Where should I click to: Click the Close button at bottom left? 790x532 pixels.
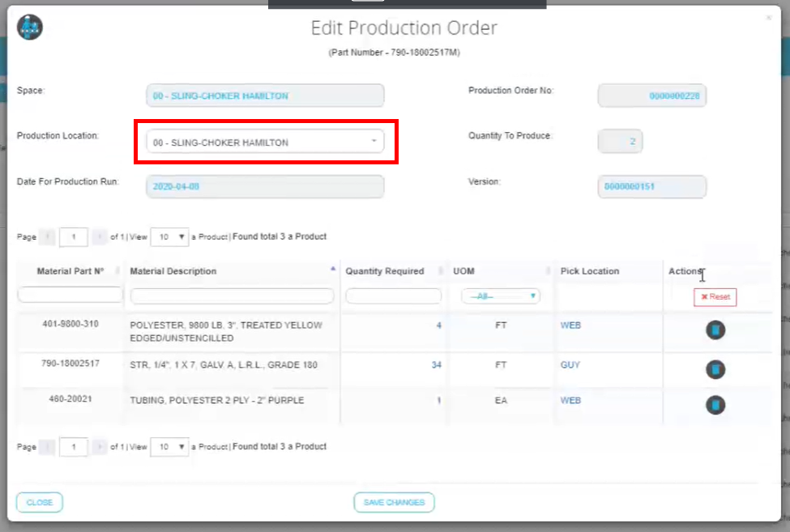point(40,503)
